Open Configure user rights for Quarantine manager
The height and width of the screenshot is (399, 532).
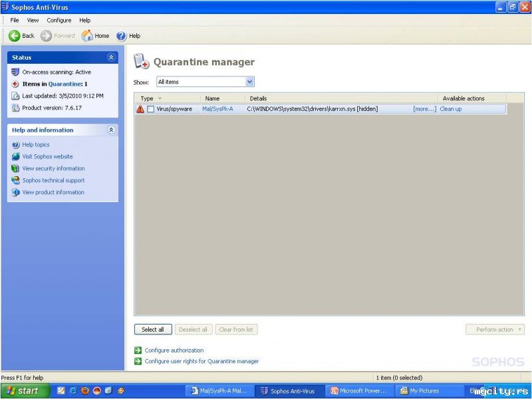pyautogui.click(x=201, y=361)
